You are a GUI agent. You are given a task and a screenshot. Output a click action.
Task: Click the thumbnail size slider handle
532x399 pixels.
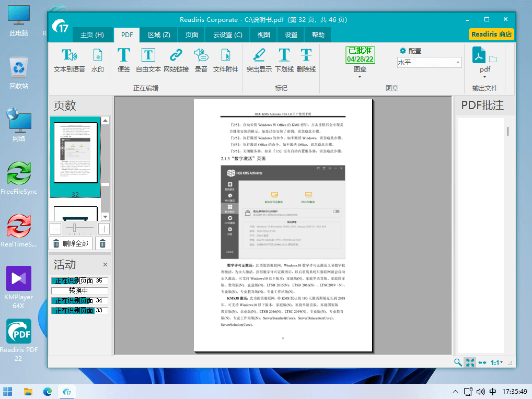[x=74, y=228]
